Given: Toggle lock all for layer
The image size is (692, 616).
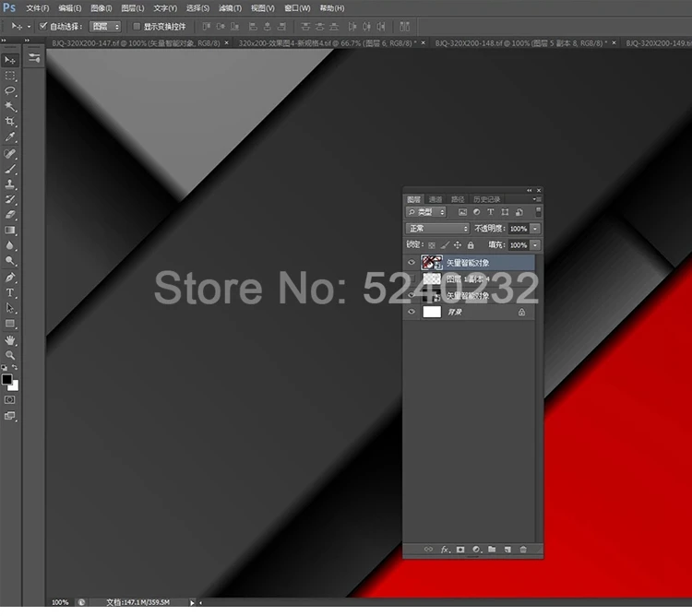Looking at the screenshot, I should [x=471, y=244].
